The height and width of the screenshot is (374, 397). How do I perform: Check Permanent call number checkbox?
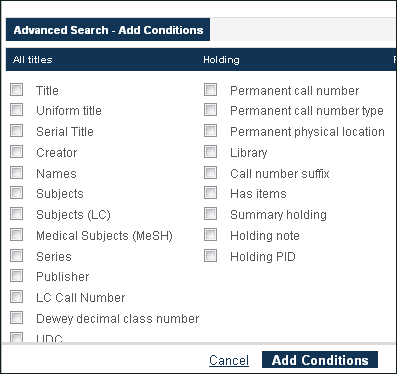tap(210, 90)
